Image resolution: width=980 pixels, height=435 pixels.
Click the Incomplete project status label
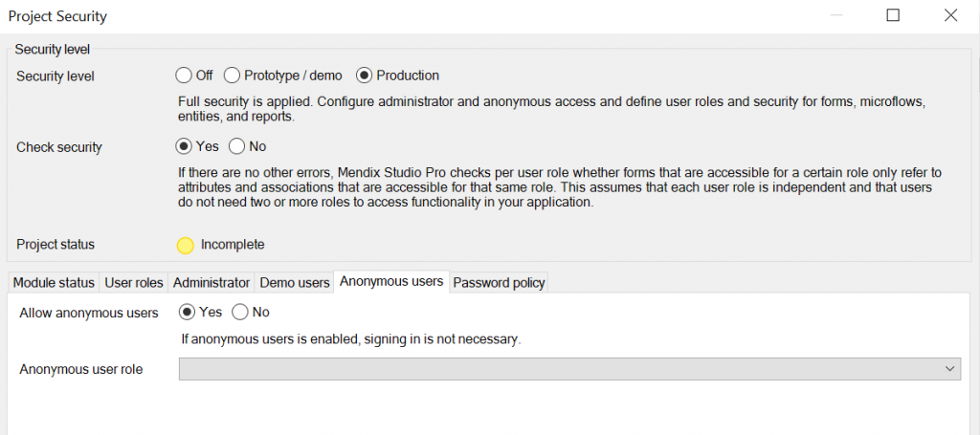pos(233,245)
